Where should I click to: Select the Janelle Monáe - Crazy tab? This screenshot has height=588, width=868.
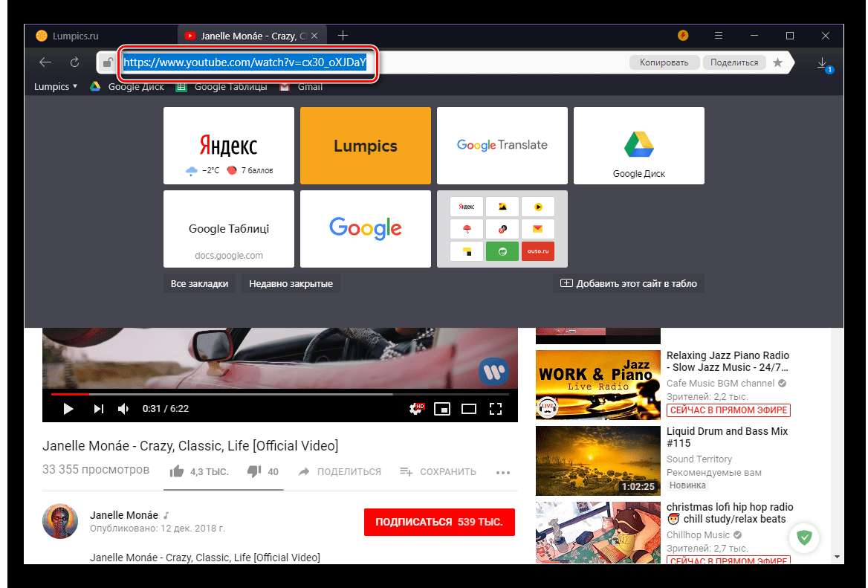pyautogui.click(x=252, y=36)
